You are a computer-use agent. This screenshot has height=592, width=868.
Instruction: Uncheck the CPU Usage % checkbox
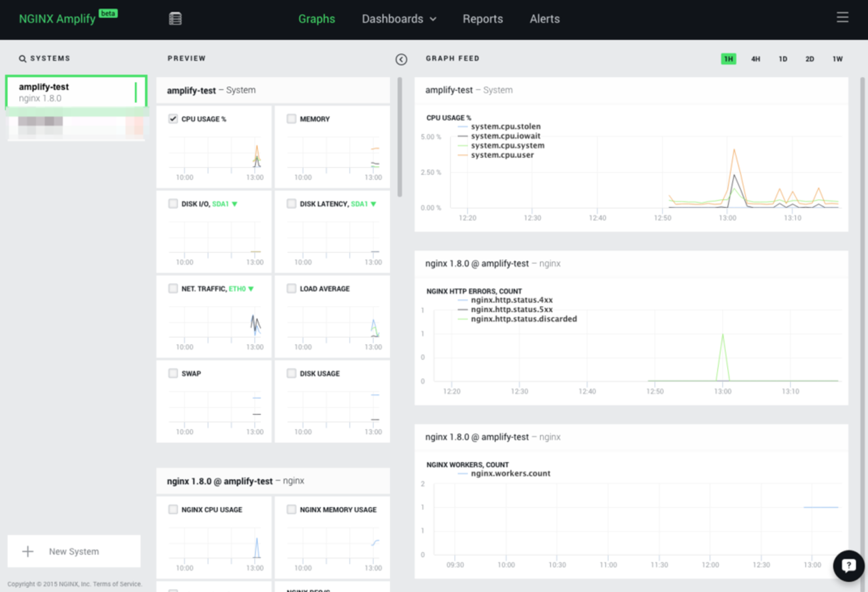click(173, 119)
